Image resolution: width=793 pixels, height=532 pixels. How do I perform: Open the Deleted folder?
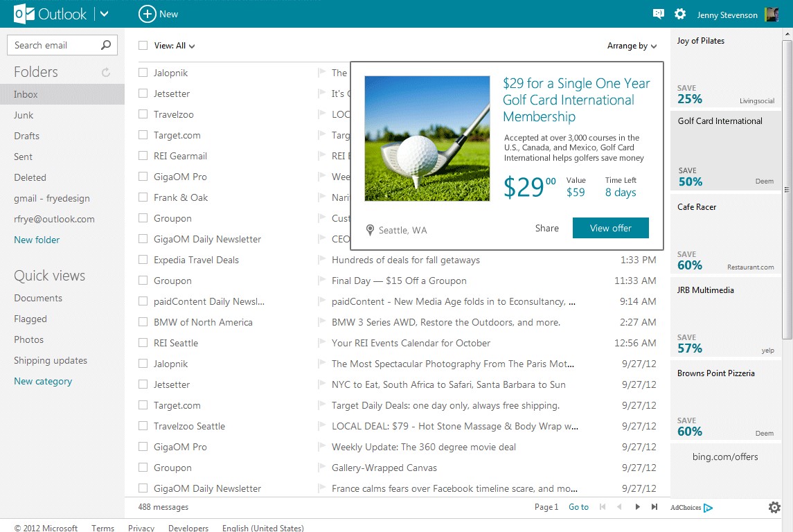click(x=30, y=177)
